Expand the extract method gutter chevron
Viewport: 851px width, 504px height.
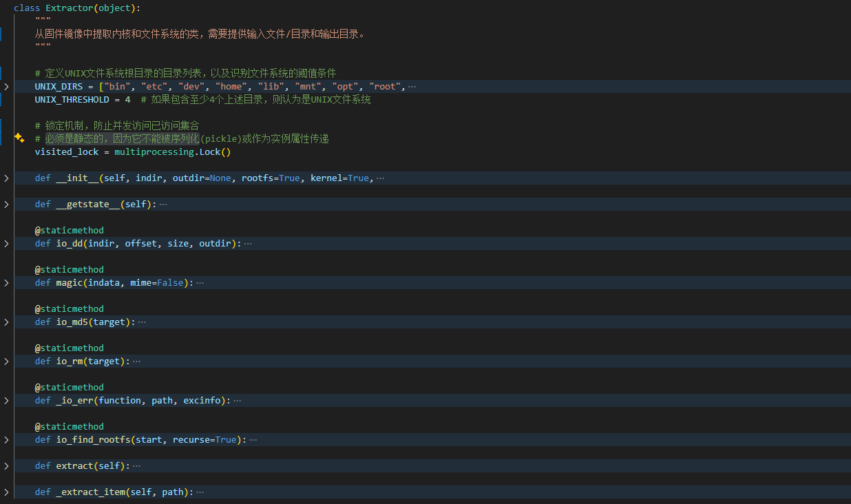[6, 466]
